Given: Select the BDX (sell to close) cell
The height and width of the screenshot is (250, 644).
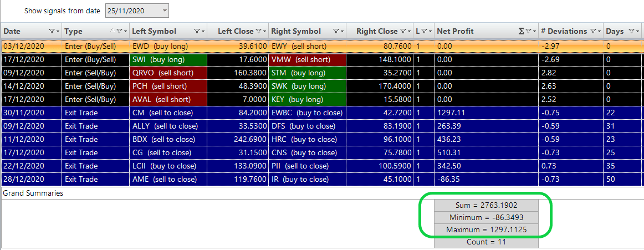Looking at the screenshot, I should click(167, 140).
